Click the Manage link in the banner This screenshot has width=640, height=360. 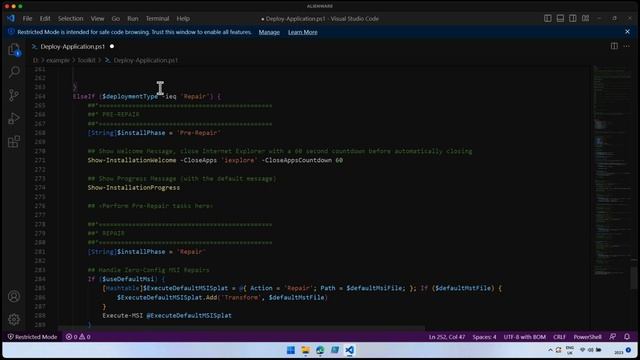(x=269, y=32)
